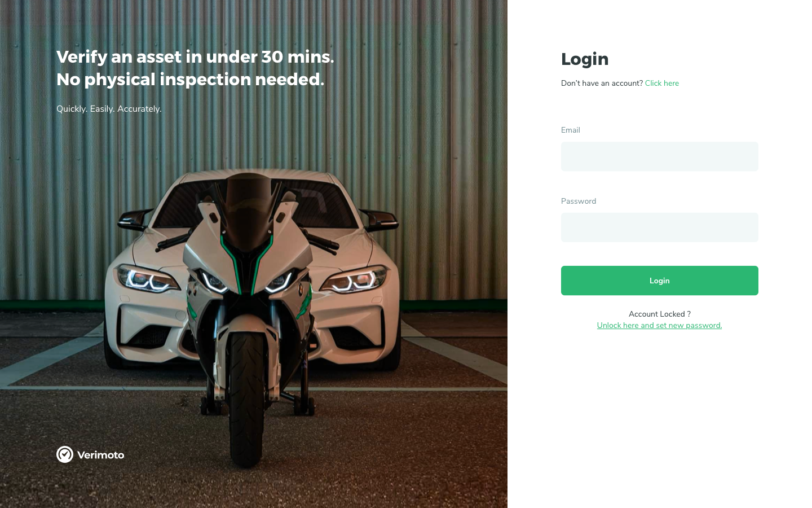812x508 pixels.
Task: Focus the Email input field
Action: click(x=659, y=156)
